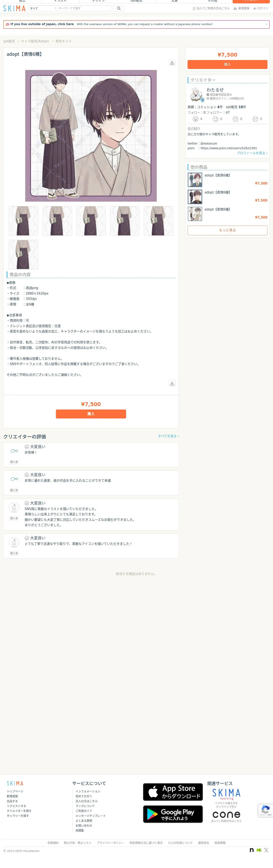Go to キャラ販売(Adopt) breadcrumb

[x=35, y=41]
